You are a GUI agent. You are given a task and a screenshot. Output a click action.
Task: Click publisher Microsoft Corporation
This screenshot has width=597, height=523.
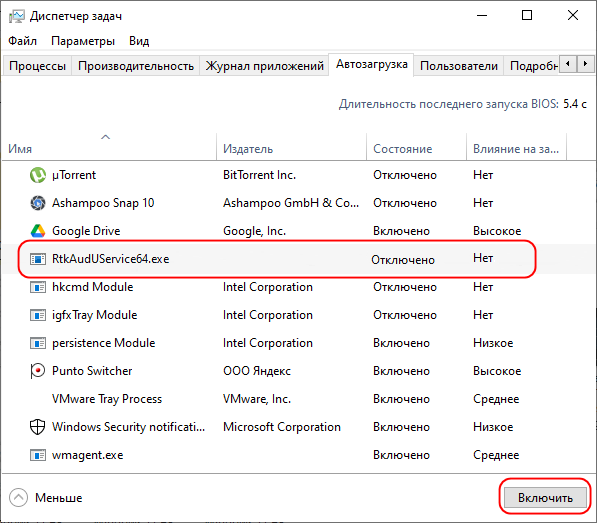tap(282, 427)
